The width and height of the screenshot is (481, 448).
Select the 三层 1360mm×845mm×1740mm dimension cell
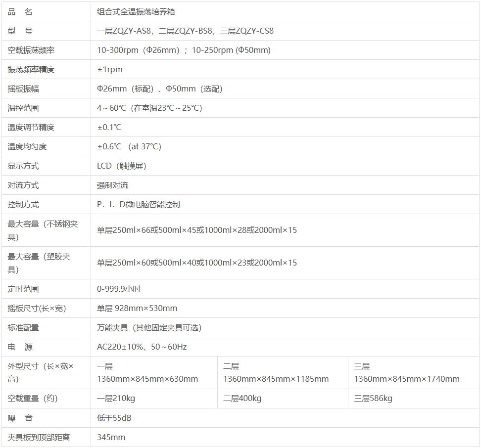coord(406,373)
